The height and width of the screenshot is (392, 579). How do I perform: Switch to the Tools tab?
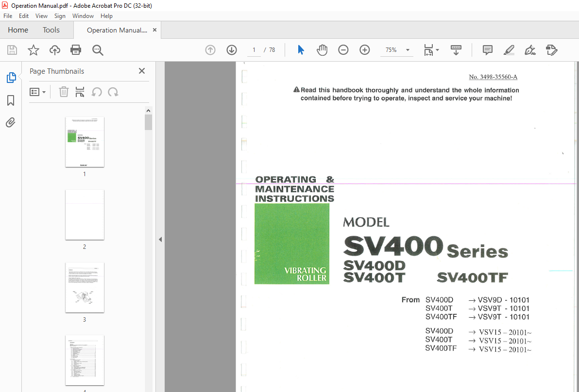[x=51, y=30]
